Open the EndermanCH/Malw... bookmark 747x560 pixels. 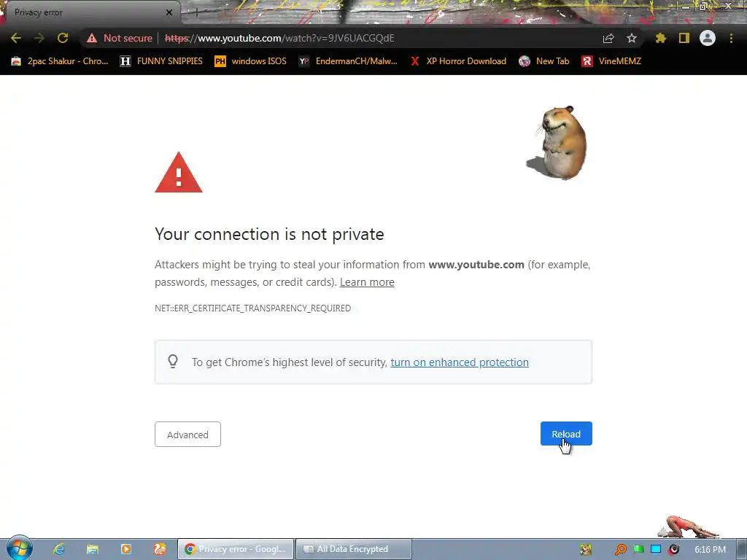click(x=348, y=61)
